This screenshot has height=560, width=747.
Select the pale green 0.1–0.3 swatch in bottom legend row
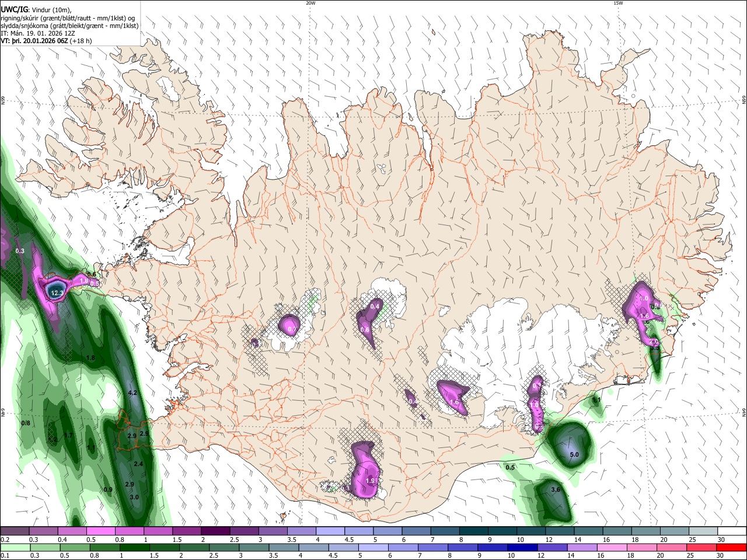(x=15, y=547)
